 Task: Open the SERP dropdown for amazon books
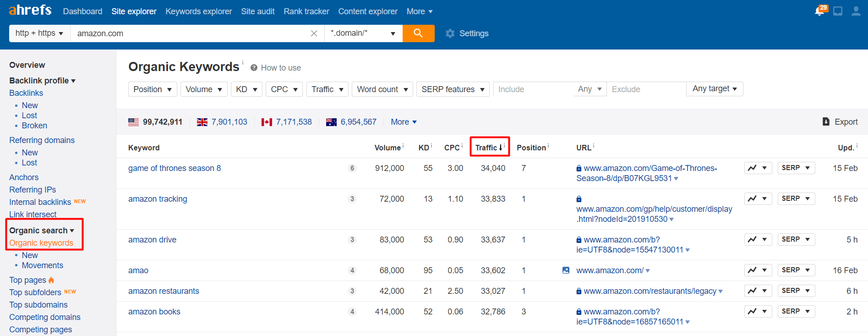click(x=796, y=312)
